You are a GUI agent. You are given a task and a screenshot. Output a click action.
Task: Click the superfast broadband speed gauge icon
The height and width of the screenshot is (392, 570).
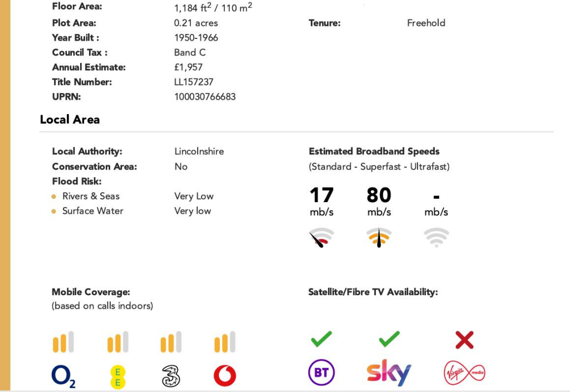pos(379,237)
